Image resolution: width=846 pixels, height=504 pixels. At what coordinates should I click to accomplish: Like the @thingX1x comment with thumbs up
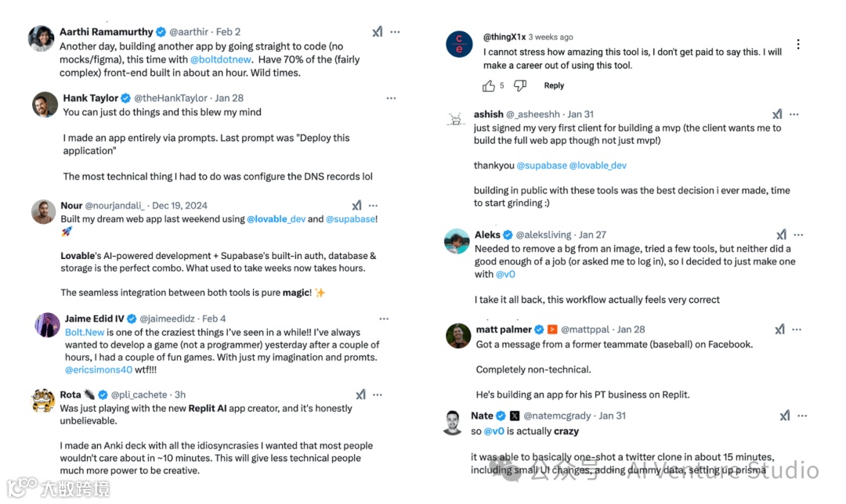click(489, 85)
